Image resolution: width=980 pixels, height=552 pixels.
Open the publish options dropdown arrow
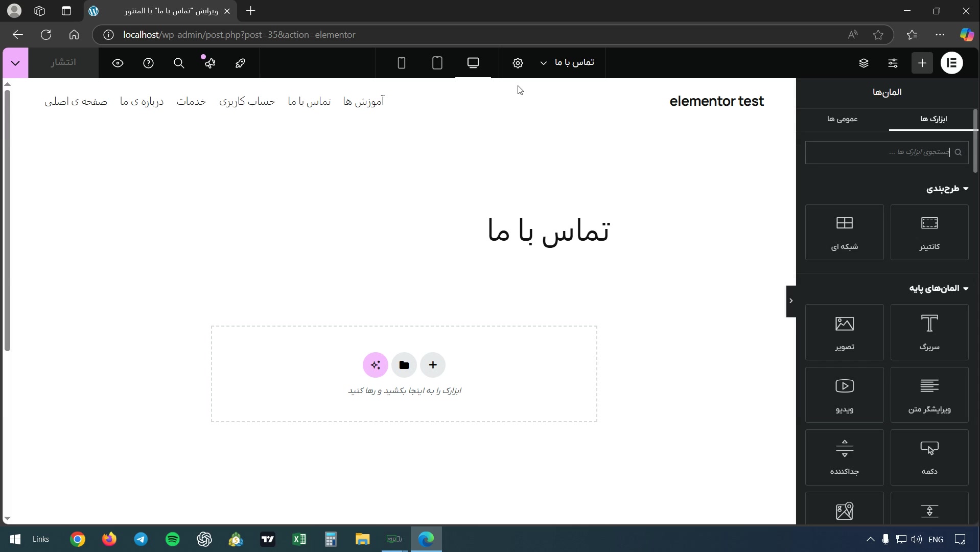[x=15, y=63]
